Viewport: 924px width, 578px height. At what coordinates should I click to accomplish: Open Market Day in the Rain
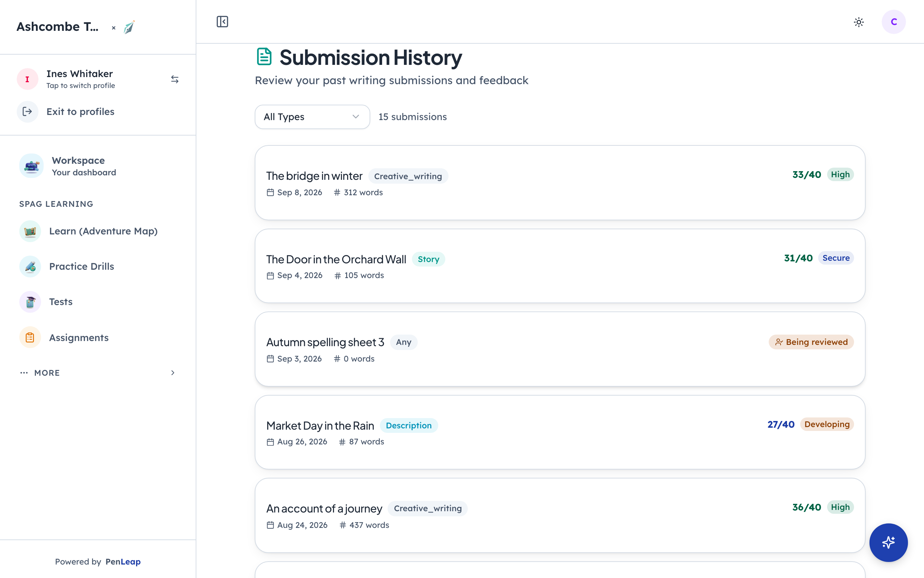click(560, 432)
